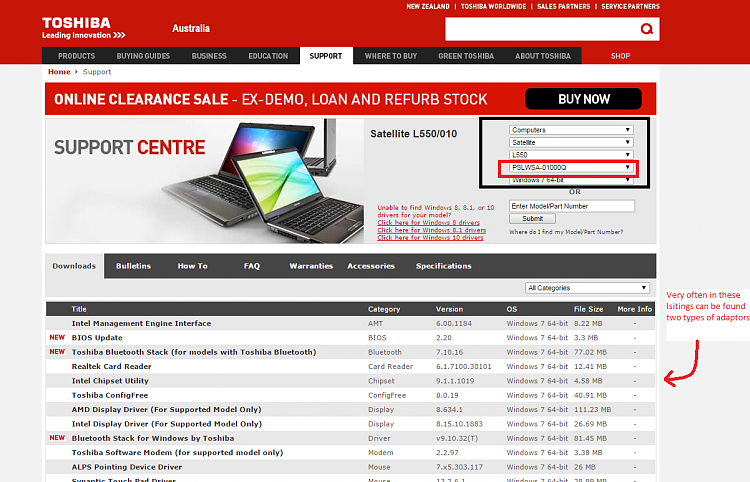Switch to the Specifications tab
The image size is (750, 482).
(443, 266)
